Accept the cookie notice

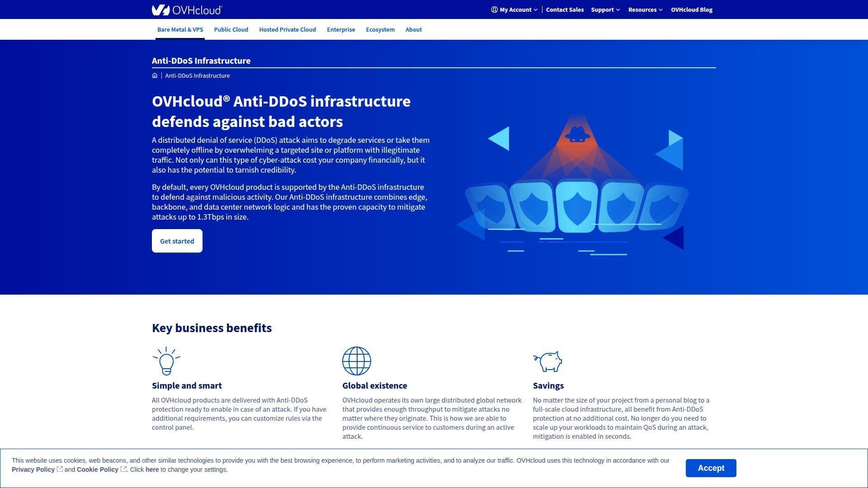(711, 468)
